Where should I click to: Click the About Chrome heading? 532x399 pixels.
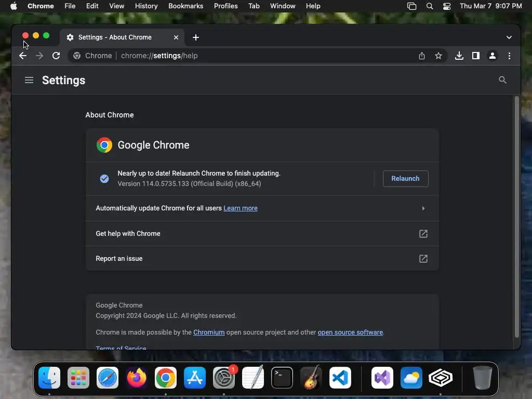click(x=110, y=115)
